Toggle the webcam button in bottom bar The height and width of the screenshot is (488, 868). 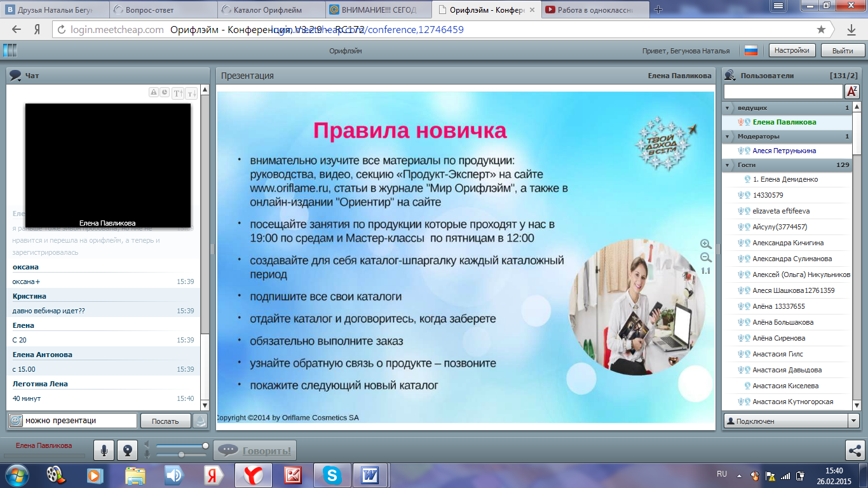pyautogui.click(x=128, y=451)
